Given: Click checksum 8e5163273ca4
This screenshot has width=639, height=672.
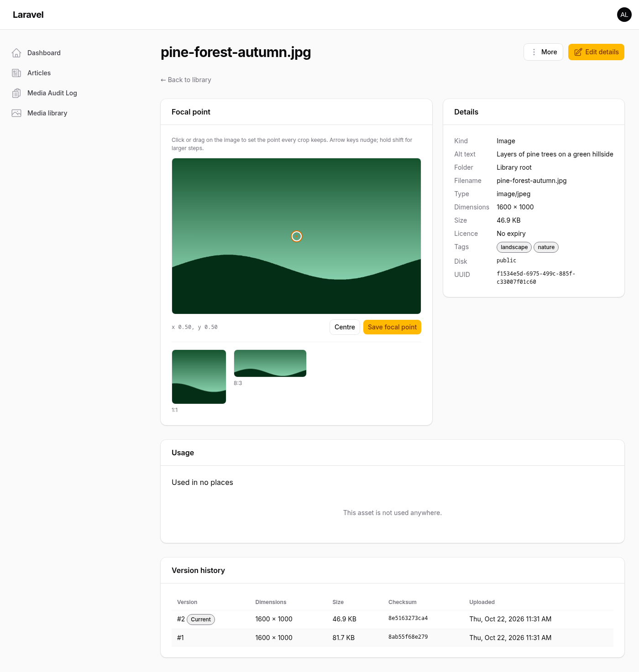Looking at the screenshot, I should pos(408,619).
